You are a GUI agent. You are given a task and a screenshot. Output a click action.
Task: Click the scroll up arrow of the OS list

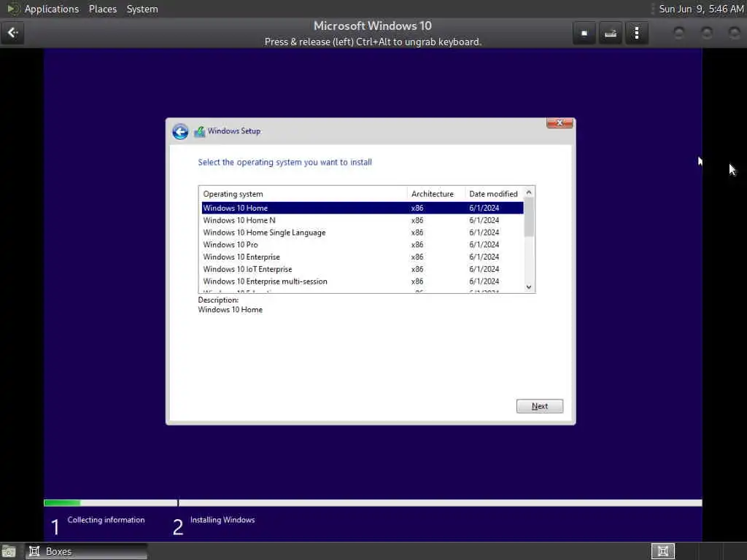pos(529,192)
